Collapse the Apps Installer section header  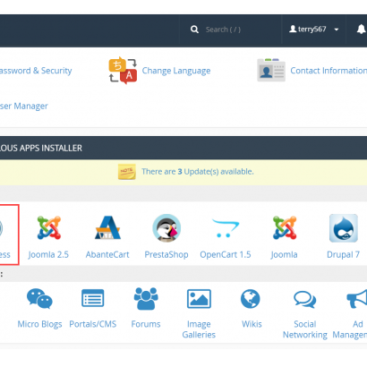183,148
